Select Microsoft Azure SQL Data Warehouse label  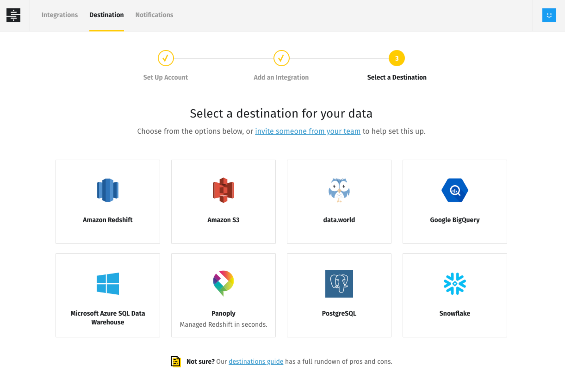108,317
